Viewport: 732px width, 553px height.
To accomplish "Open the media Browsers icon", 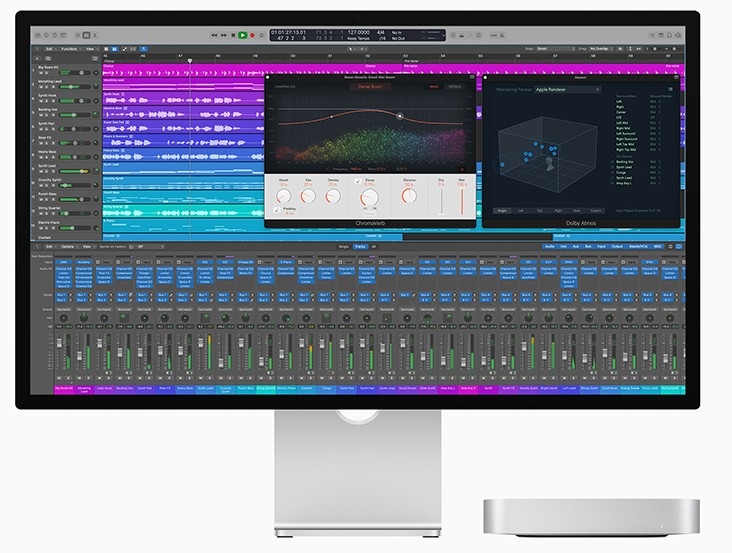I will pos(678,35).
